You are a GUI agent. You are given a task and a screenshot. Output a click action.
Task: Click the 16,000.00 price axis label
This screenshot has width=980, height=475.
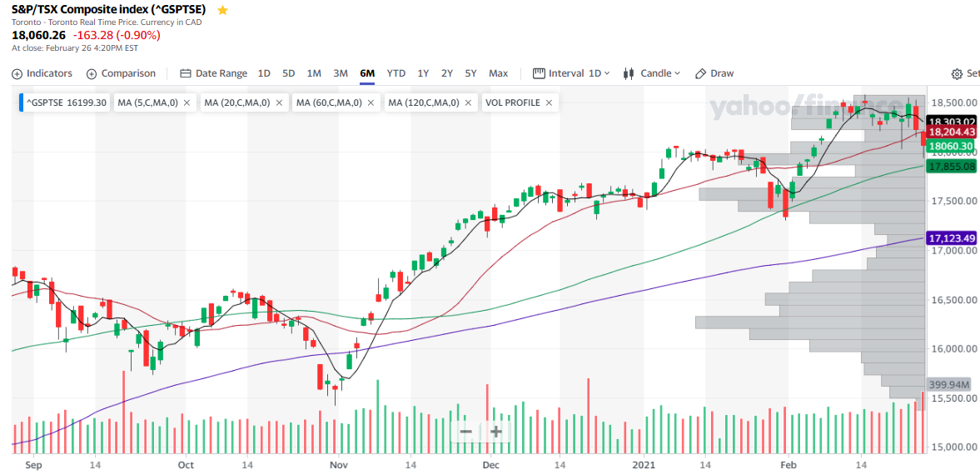tap(953, 348)
